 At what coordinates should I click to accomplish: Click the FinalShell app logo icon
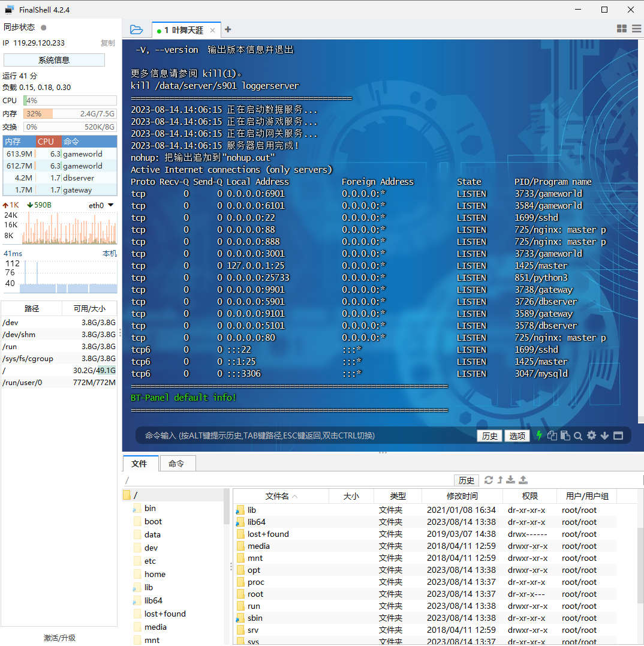coord(9,10)
